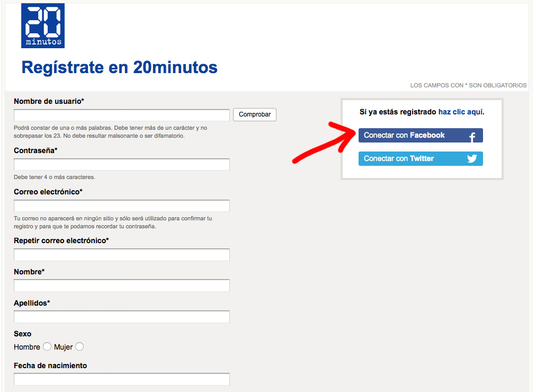Click the obligatory fields notice text

click(x=468, y=85)
